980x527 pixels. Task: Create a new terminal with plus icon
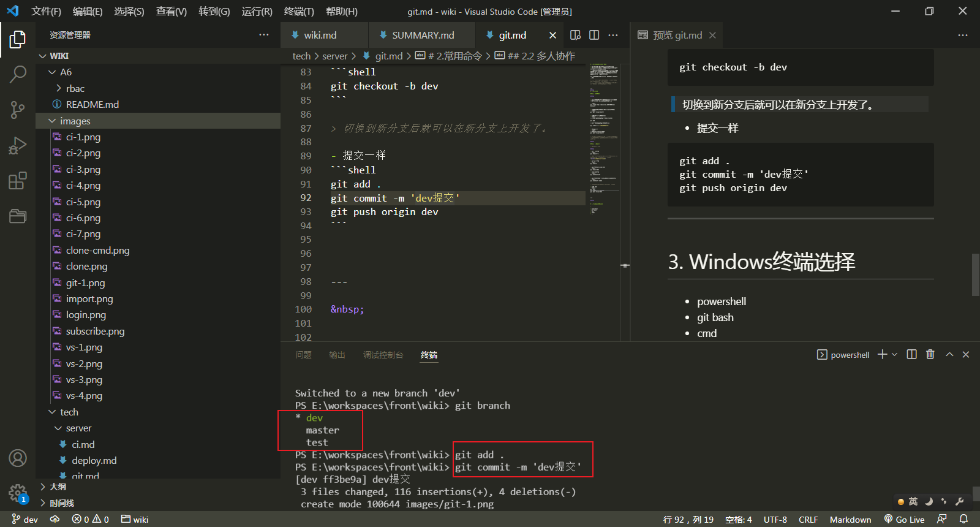pyautogui.click(x=882, y=354)
